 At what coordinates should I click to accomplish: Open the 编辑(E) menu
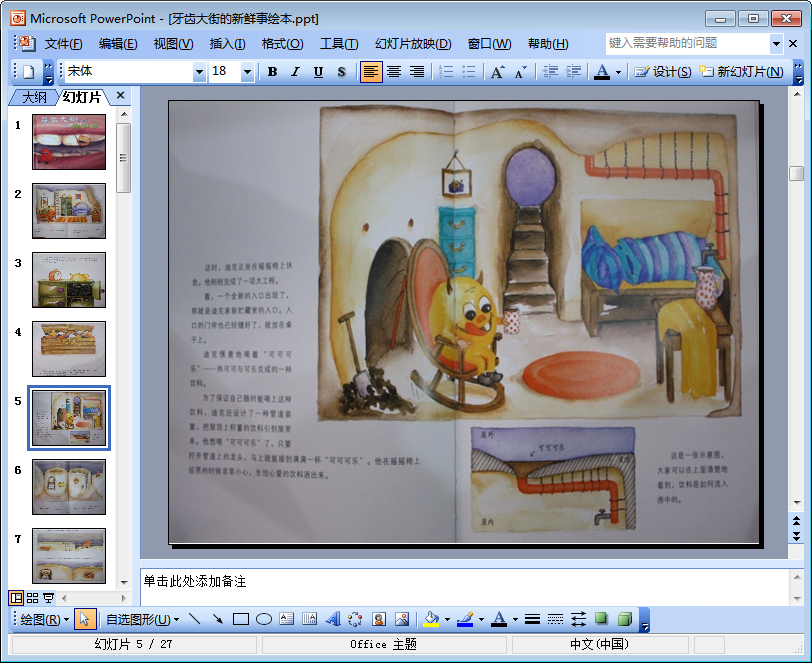click(118, 44)
